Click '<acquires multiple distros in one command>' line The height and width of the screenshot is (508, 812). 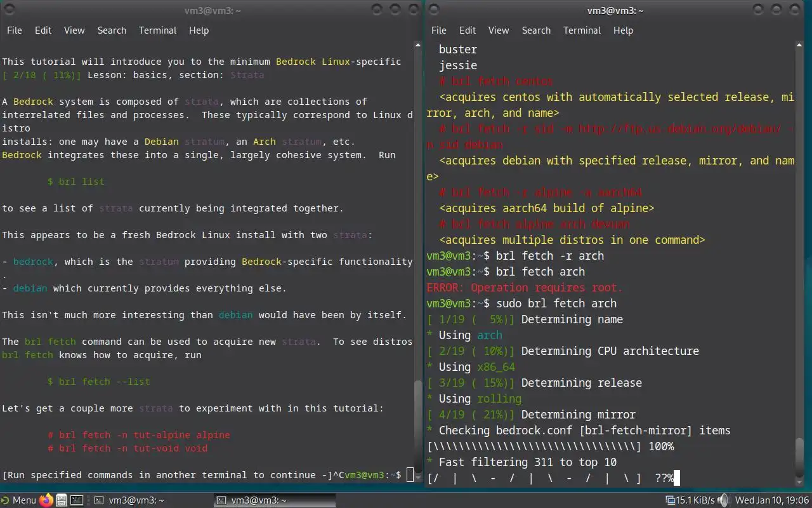tap(572, 240)
